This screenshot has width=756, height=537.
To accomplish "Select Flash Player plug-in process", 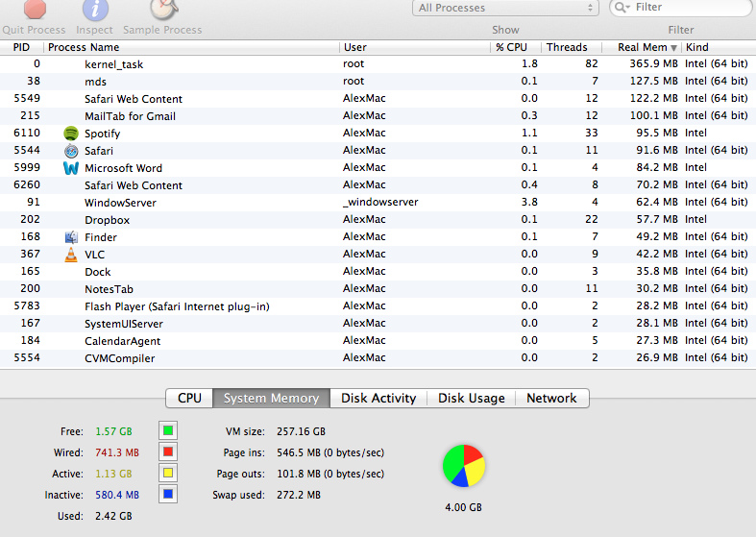I will coord(378,306).
